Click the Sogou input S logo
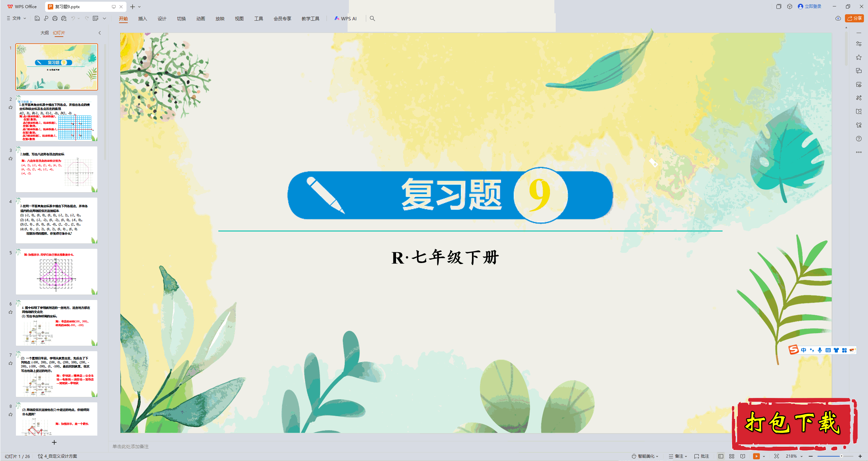Image resolution: width=868 pixels, height=461 pixels. click(793, 349)
